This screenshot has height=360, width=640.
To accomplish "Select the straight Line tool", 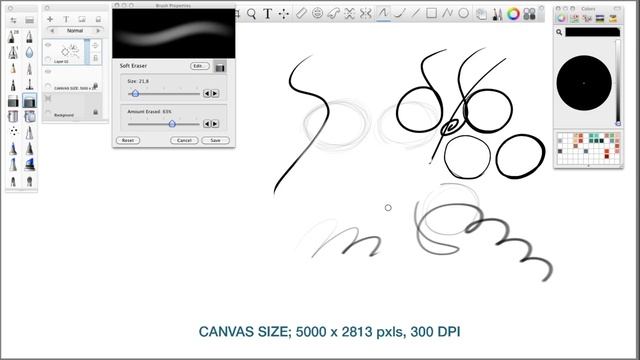I will [415, 13].
